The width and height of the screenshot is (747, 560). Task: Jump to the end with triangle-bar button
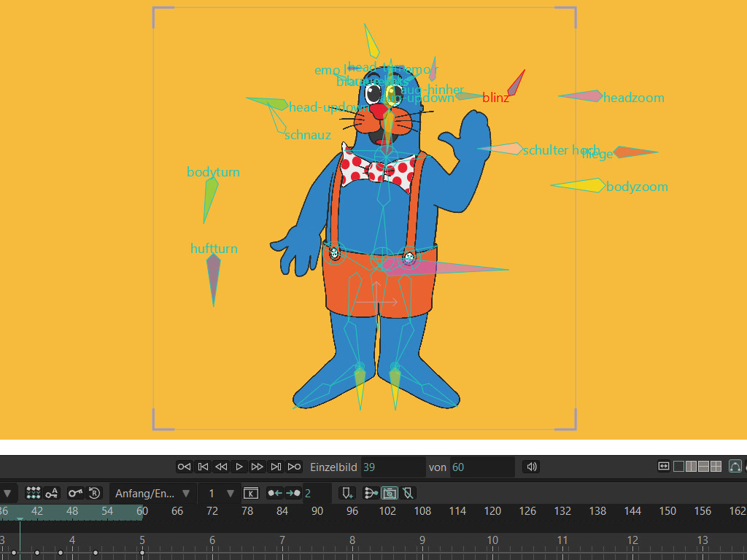pos(276,467)
